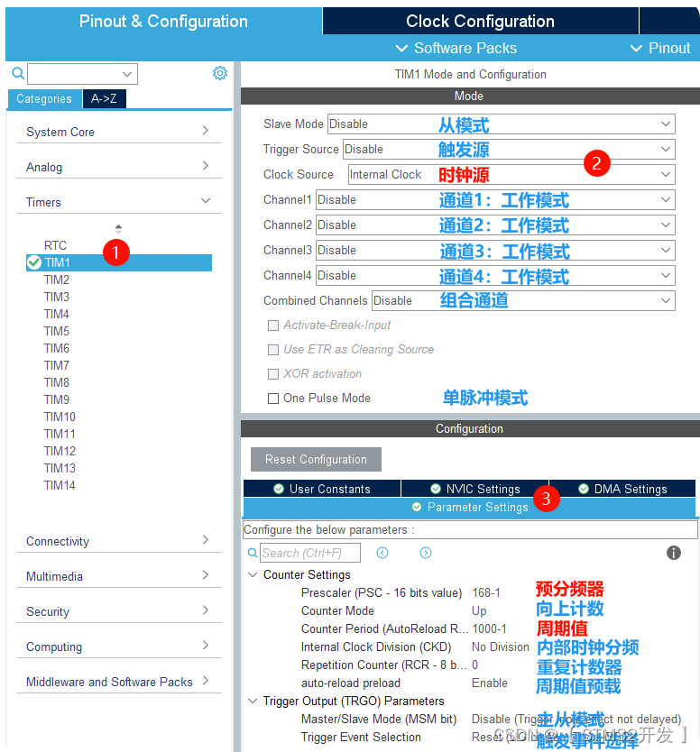Select TIM10 in the Timers list
Image resolution: width=700 pixels, height=752 pixels.
(x=60, y=417)
